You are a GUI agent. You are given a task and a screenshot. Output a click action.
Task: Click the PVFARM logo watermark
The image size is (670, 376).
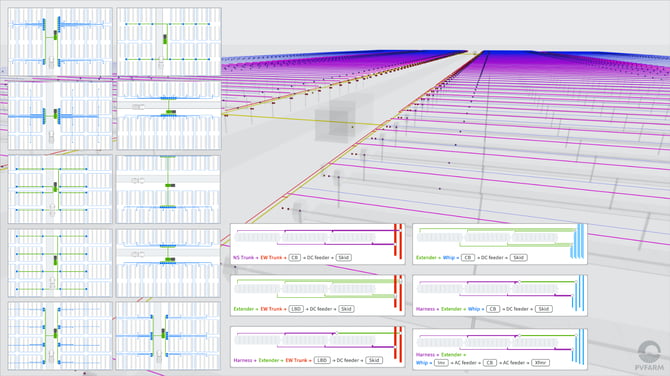[649, 356]
